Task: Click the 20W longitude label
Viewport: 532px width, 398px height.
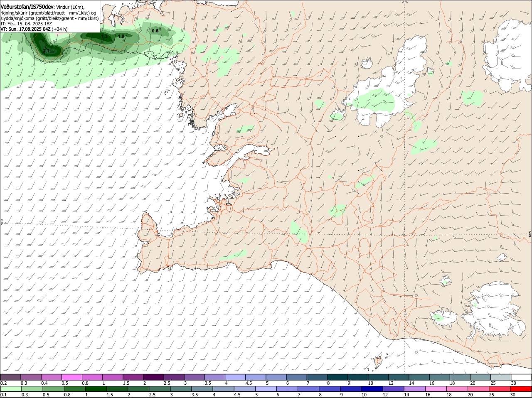Action: point(405,2)
